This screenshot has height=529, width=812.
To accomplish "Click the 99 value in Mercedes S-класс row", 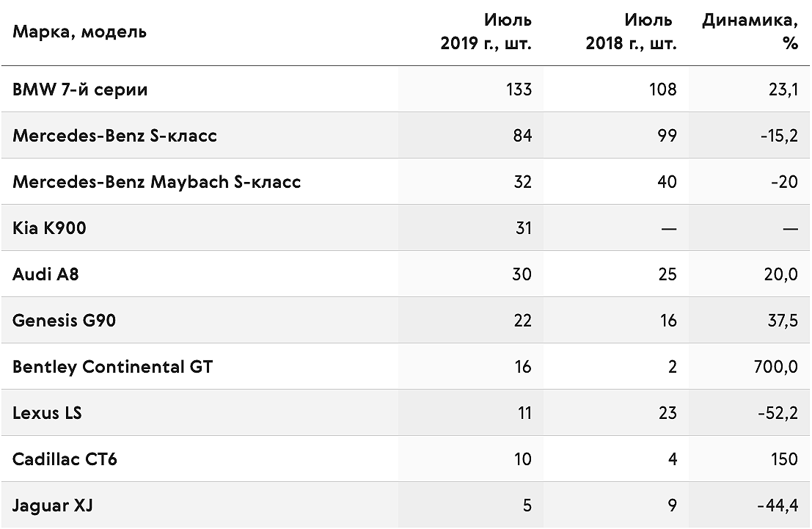I will click(667, 136).
